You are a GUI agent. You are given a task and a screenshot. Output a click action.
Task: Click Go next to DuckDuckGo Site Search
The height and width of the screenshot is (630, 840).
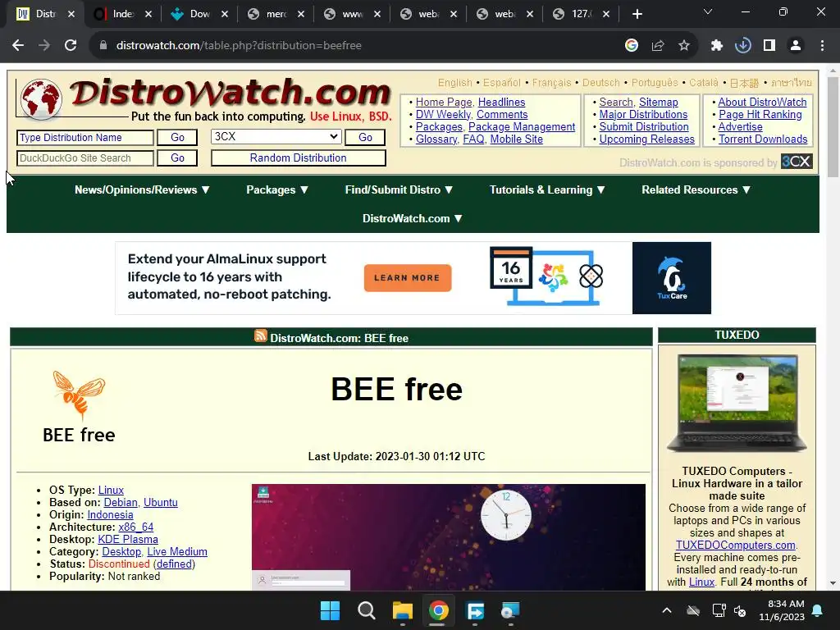point(177,158)
